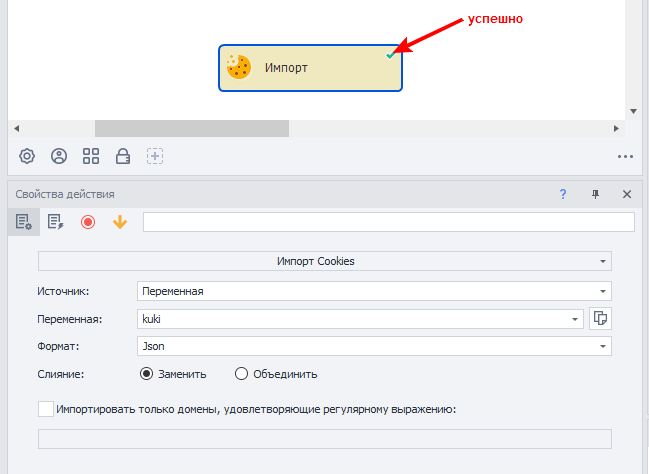
Task: Open the Переменная dropdown showing kuki
Action: pyautogui.click(x=360, y=319)
